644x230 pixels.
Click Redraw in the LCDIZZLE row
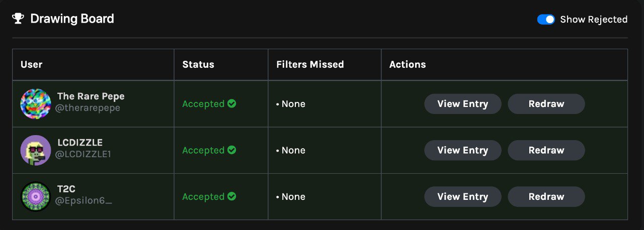[546, 150]
